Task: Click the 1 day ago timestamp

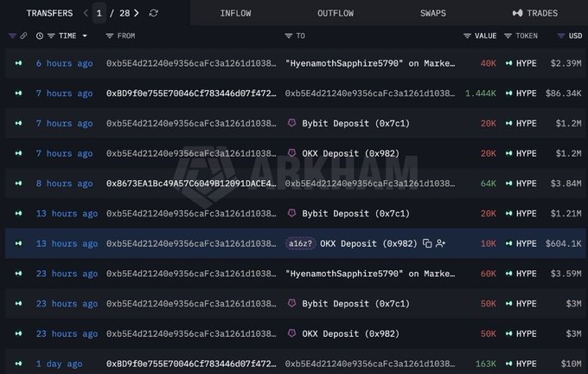Action: [x=60, y=364]
